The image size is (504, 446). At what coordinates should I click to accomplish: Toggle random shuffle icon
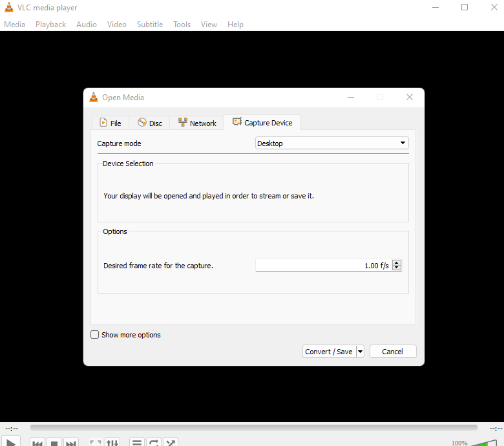coord(171,443)
